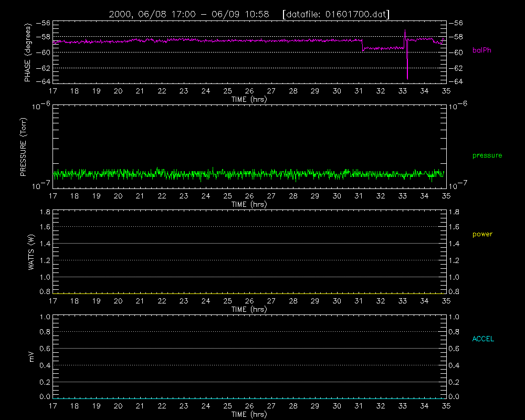Screen dimensions: 525x420
Task: Click the TIME (hrs) label under phase plot
Action: point(249,99)
